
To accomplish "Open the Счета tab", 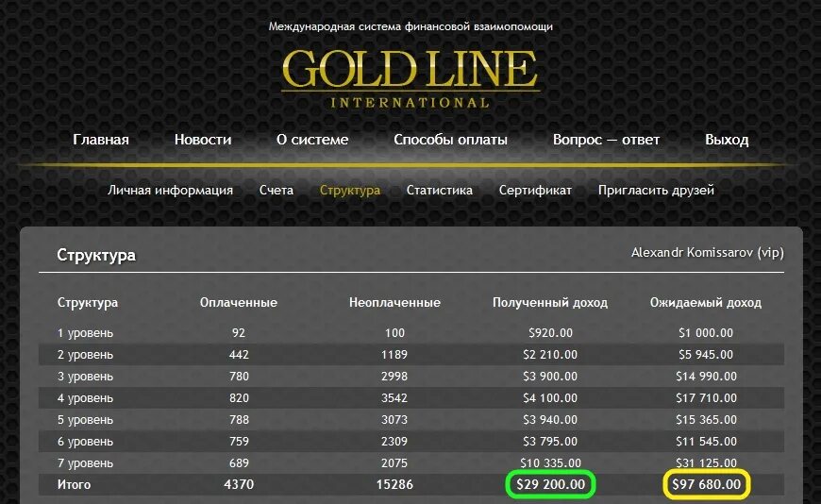I will 276,190.
